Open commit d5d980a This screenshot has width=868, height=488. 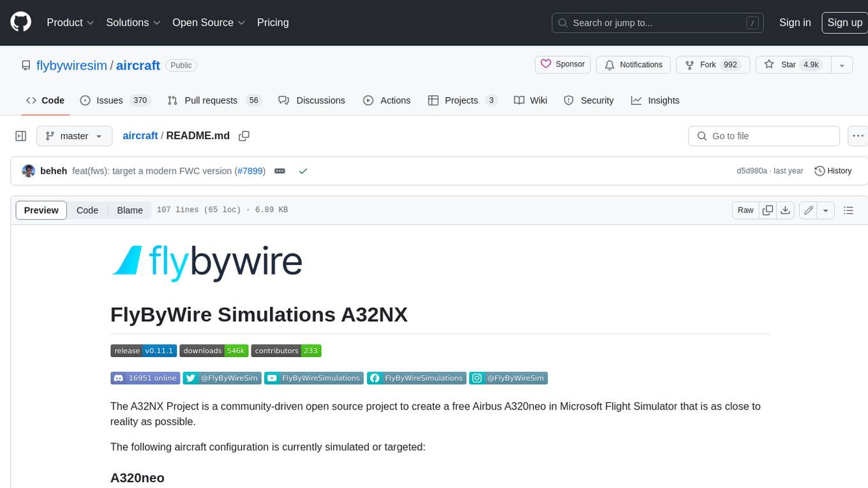coord(752,171)
